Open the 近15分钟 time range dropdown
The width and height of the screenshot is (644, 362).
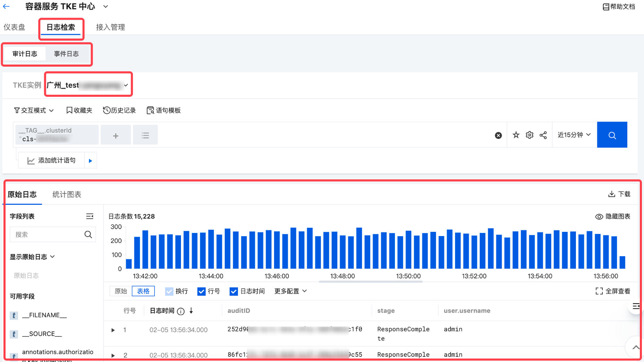tap(574, 135)
